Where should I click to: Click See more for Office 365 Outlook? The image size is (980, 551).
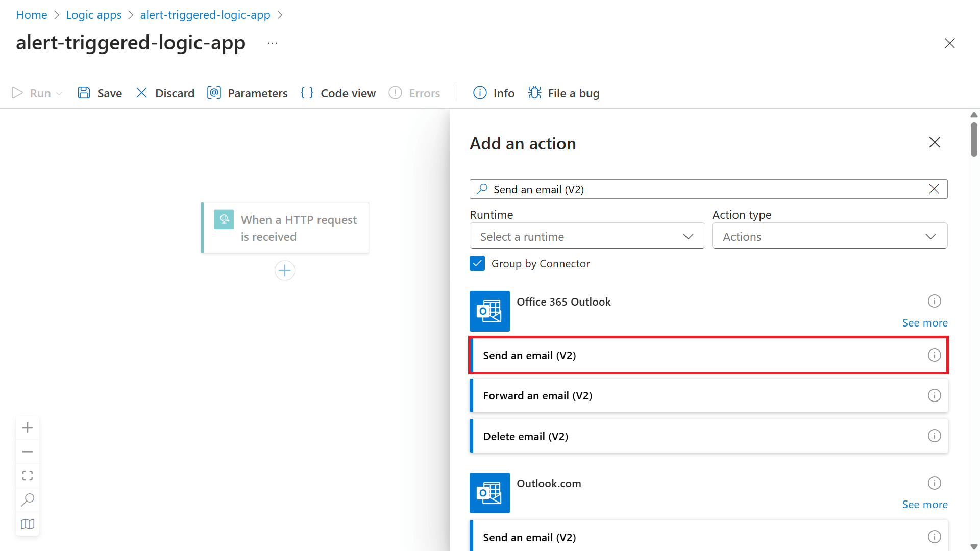924,323
